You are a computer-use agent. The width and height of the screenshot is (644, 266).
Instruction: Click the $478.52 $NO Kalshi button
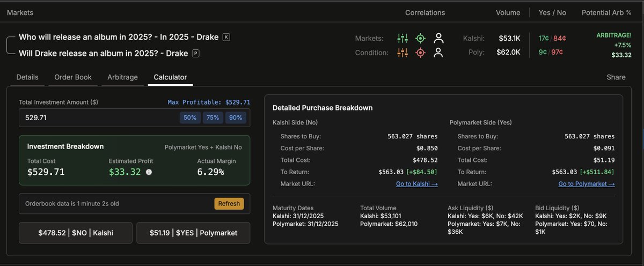click(76, 233)
